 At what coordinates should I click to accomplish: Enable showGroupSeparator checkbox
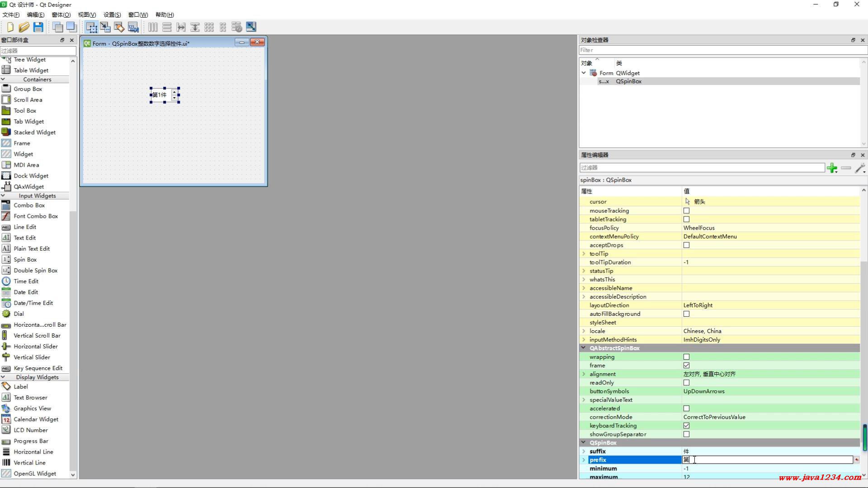pos(686,434)
